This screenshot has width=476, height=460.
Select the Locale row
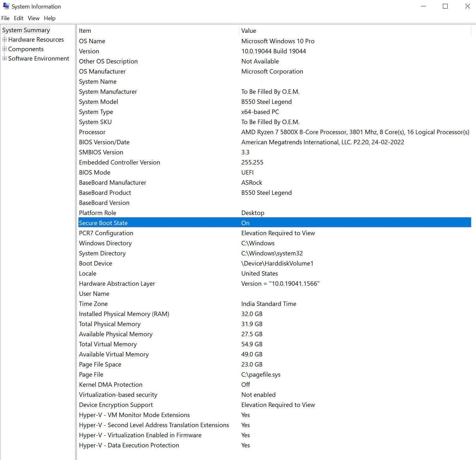(x=274, y=273)
